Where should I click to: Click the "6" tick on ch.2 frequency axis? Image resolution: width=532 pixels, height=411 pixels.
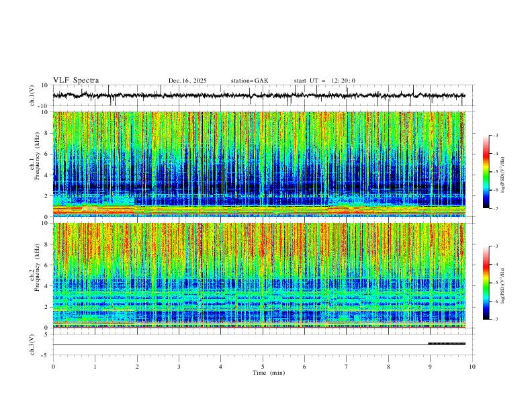tap(46, 265)
